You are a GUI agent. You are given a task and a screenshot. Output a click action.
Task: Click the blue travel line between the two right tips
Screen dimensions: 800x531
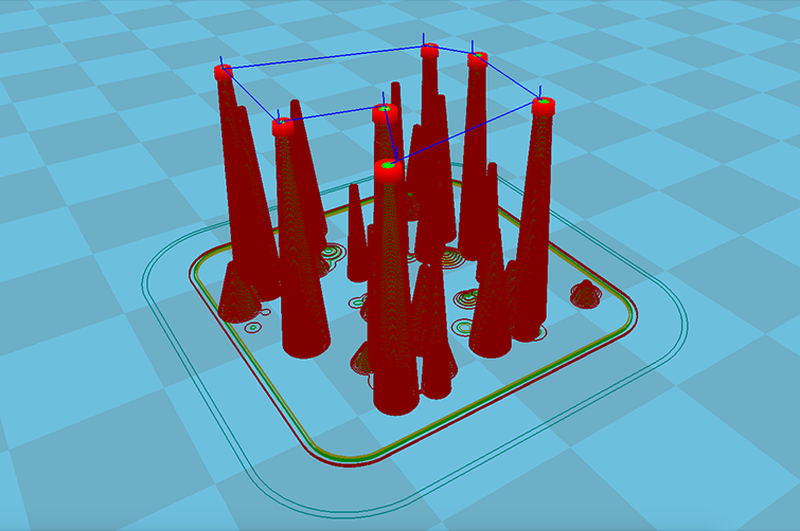pos(510,80)
